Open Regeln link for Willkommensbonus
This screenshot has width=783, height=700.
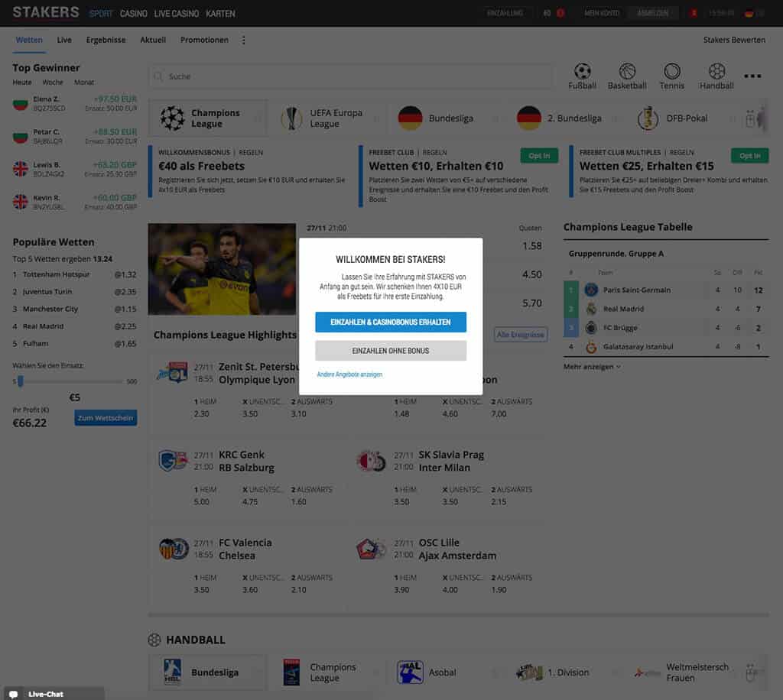tap(251, 152)
